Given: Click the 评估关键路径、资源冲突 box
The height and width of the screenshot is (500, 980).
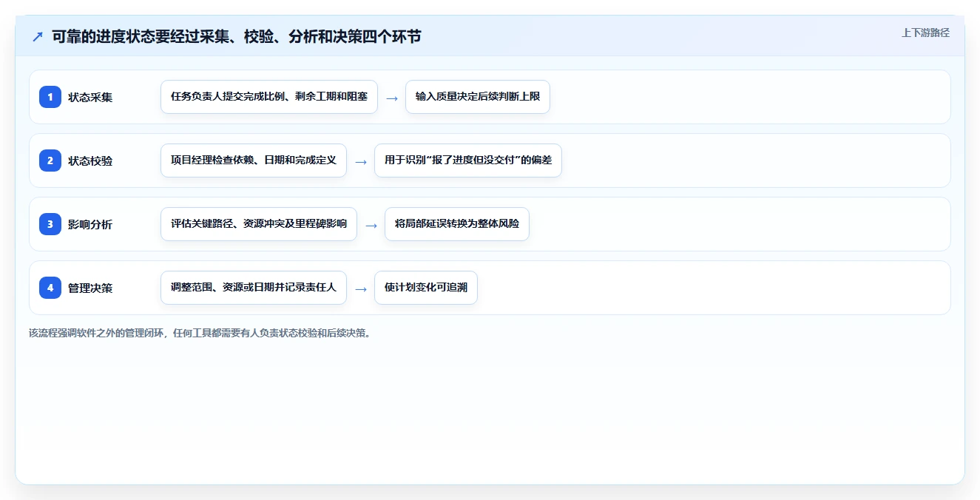Looking at the screenshot, I should 259,224.
